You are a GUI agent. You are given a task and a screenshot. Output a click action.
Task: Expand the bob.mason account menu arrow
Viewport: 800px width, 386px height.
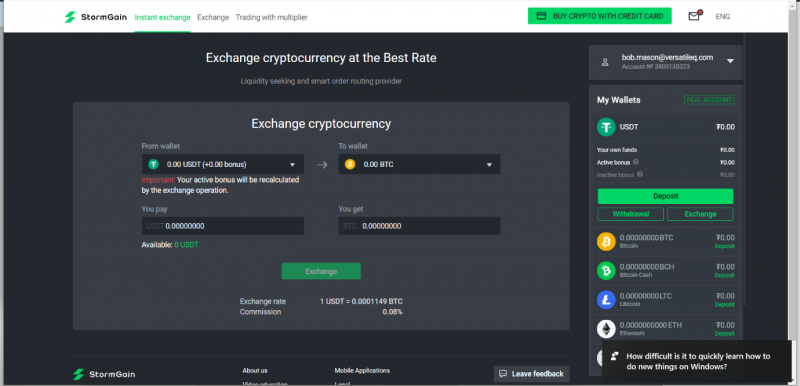(x=730, y=61)
